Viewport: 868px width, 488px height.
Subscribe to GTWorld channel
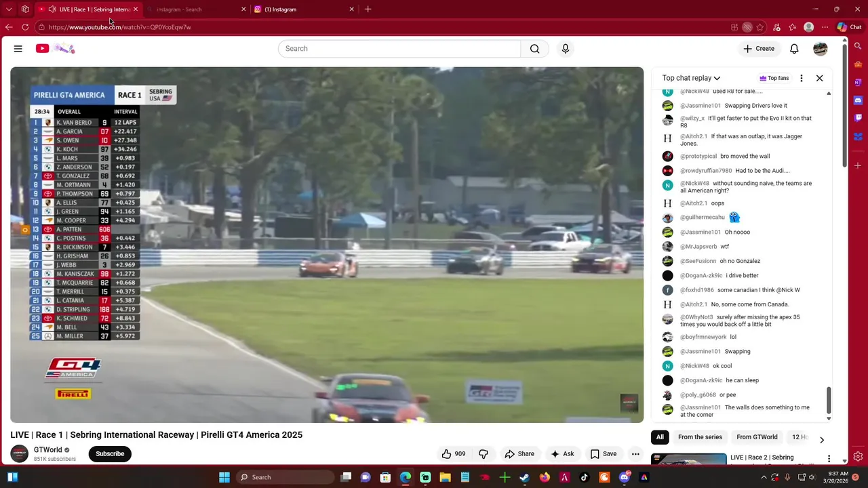point(110,454)
